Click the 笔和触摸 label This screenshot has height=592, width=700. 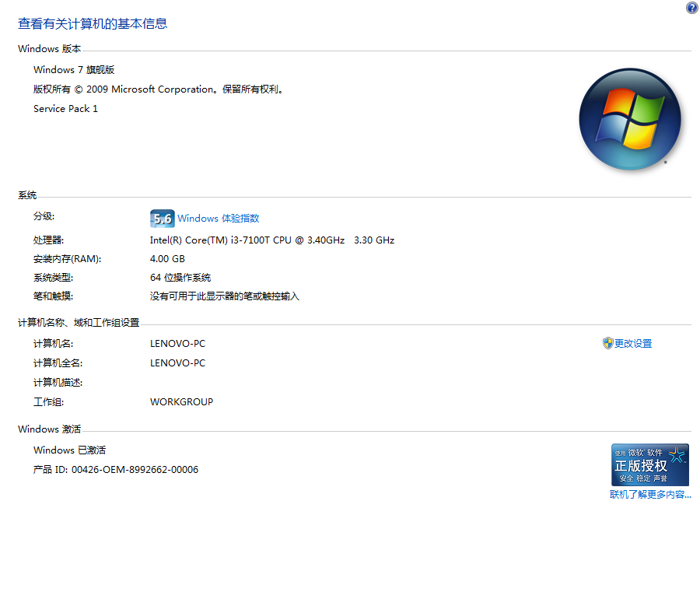tap(53, 296)
